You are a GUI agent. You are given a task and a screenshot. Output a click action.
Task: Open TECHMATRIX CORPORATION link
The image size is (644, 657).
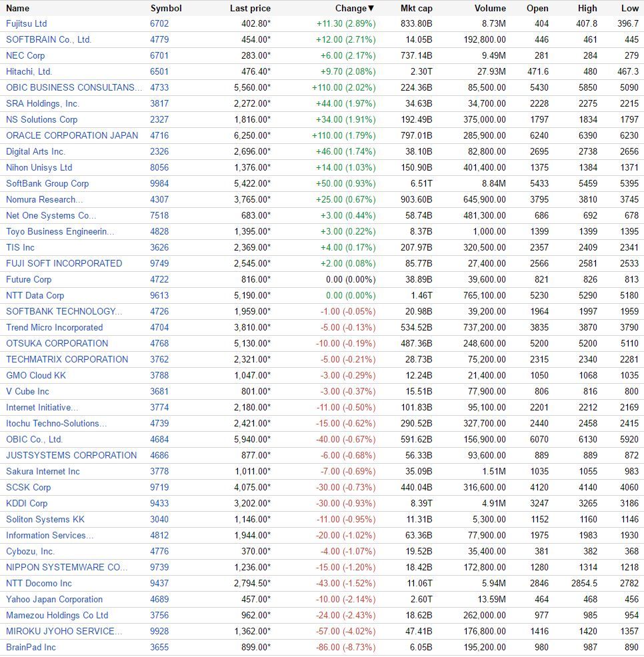(67, 359)
